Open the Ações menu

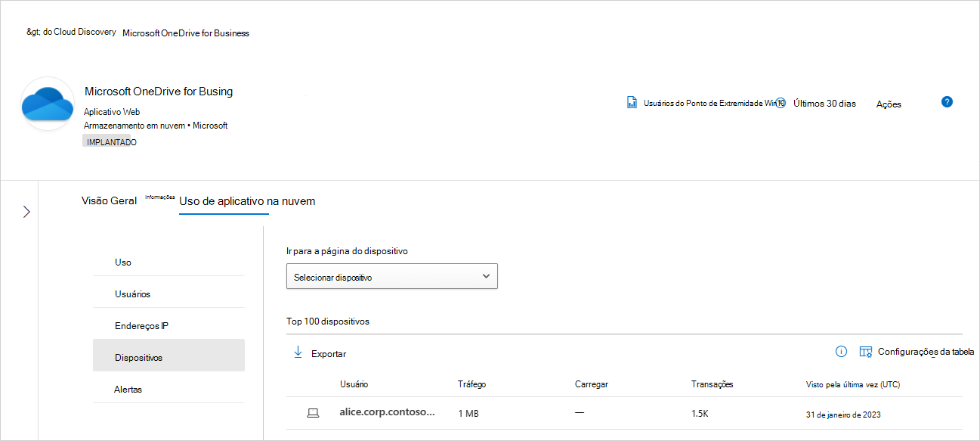pos(888,104)
